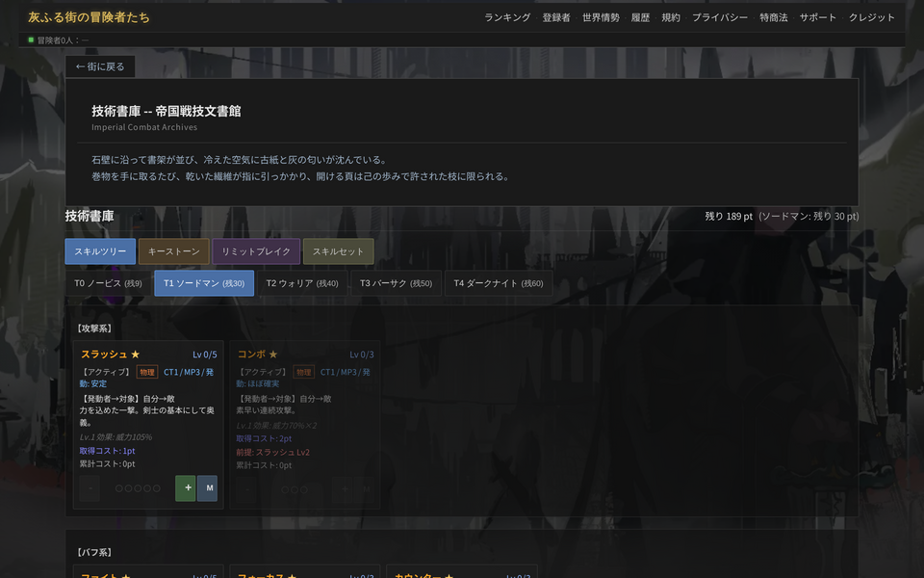Open ランキング in the top navigation
924x578 pixels.
coord(507,17)
